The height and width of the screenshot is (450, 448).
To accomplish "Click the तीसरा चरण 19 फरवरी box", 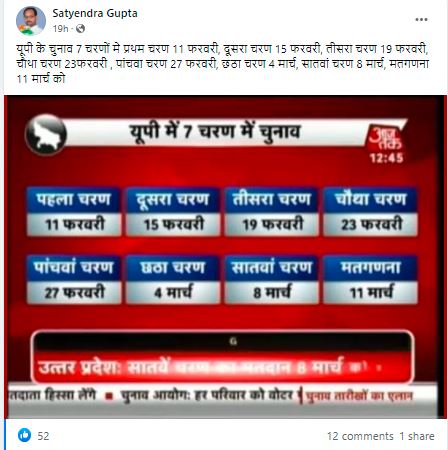I will point(272,211).
